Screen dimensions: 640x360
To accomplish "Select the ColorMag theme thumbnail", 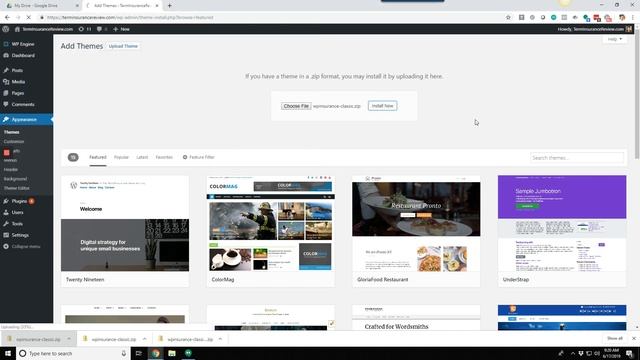I will coord(271,223).
